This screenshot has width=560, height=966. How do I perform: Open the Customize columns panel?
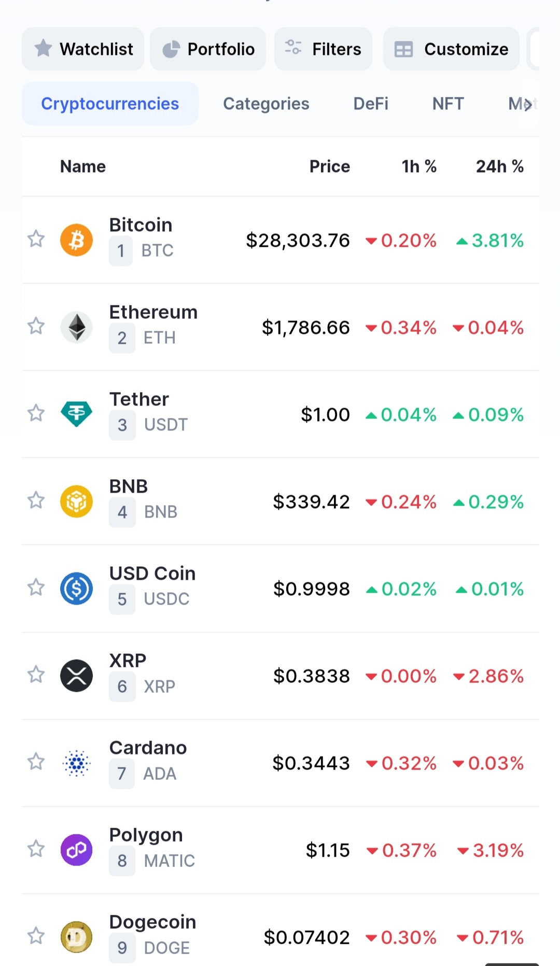451,49
